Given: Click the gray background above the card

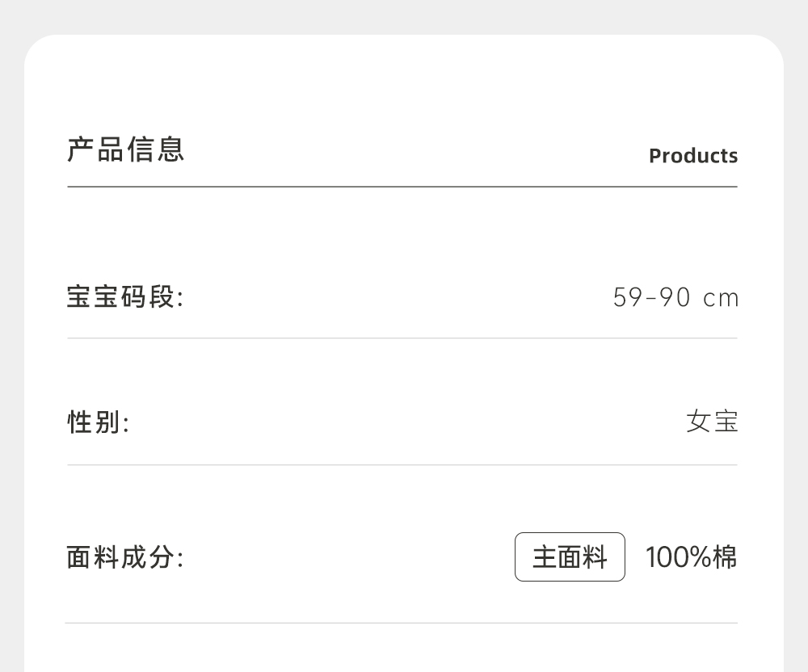Looking at the screenshot, I should (x=404, y=16).
